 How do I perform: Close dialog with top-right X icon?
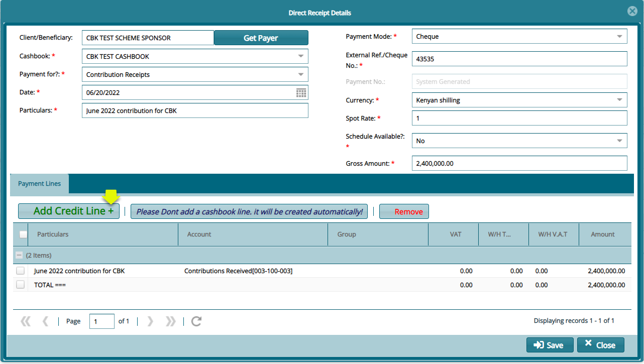pyautogui.click(x=632, y=12)
